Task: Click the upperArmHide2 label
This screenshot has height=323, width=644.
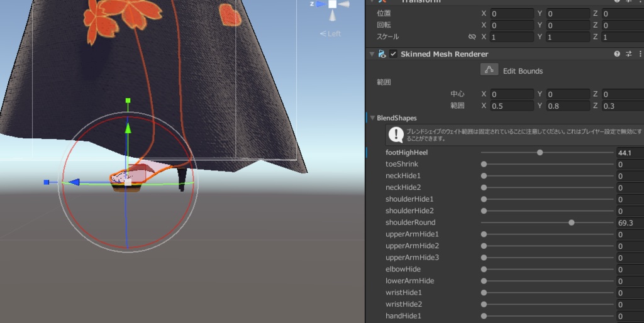Action: coord(412,246)
